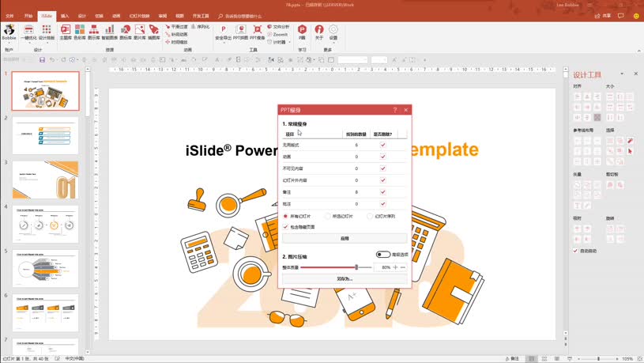Click the zoom slider in status bar
The height and width of the screenshot is (363, 644).
pos(598,359)
